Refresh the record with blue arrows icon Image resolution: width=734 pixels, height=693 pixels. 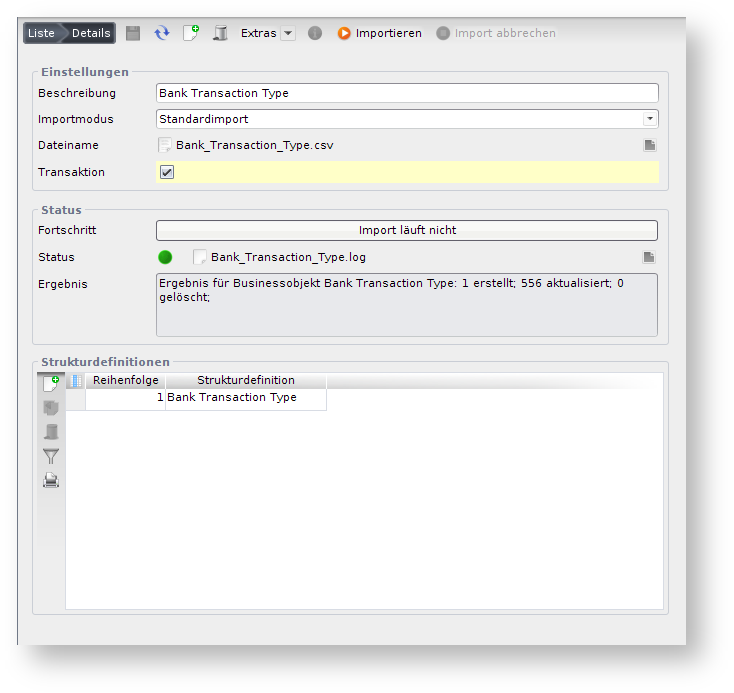pyautogui.click(x=161, y=33)
